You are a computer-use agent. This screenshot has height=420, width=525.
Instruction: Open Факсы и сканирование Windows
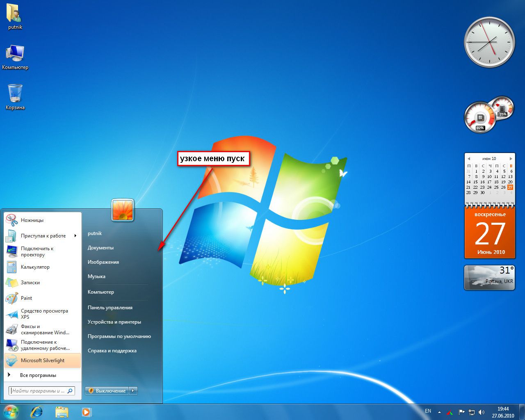[43, 329]
